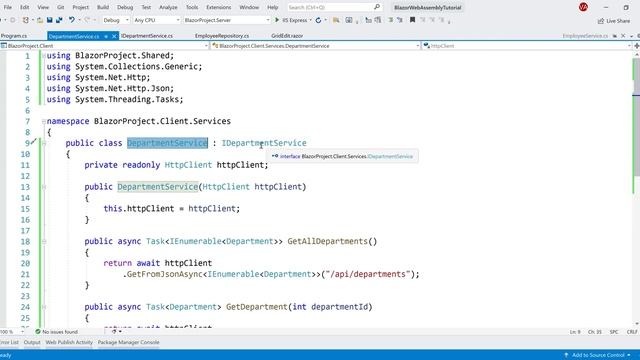Click the Find in Files toolbar icon
Image resolution: width=640 pixels, height=360 pixels.
[336, 20]
